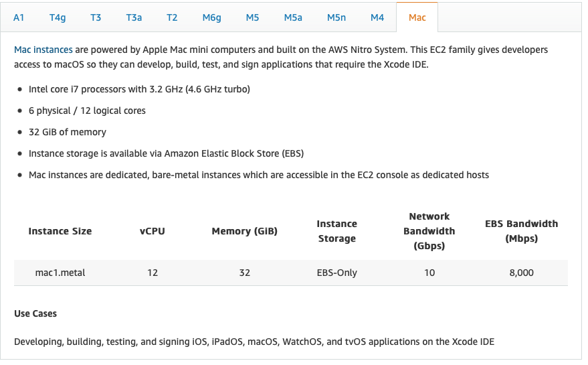Select the M6g tab
The width and height of the screenshot is (588, 365).
pos(211,17)
